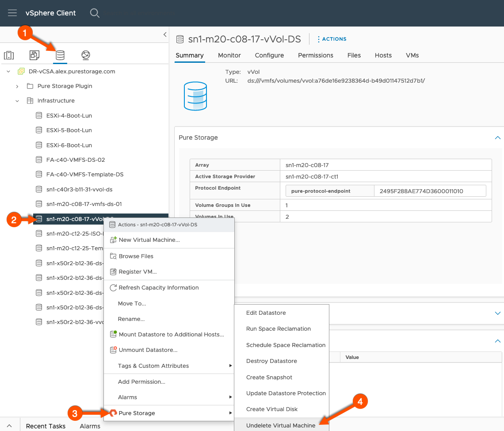Viewport: 504px width, 431px height.
Task: Select the Hosts and Clusters navigator icon
Action: (9, 55)
